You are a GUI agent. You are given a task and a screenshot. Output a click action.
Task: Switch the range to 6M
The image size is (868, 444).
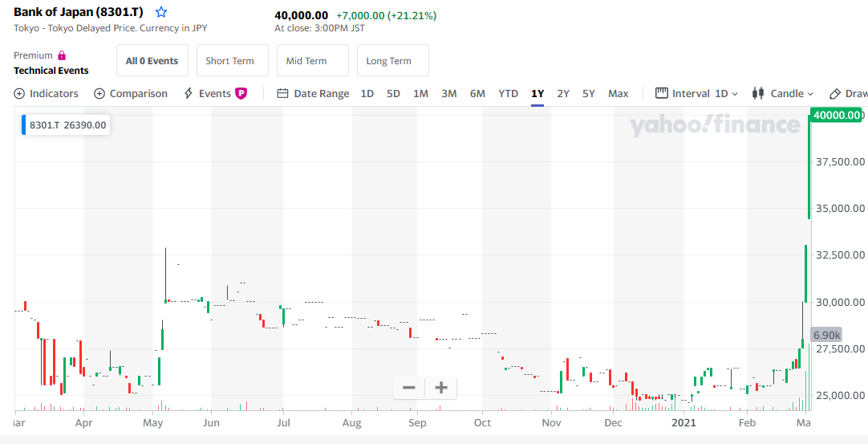click(x=477, y=94)
